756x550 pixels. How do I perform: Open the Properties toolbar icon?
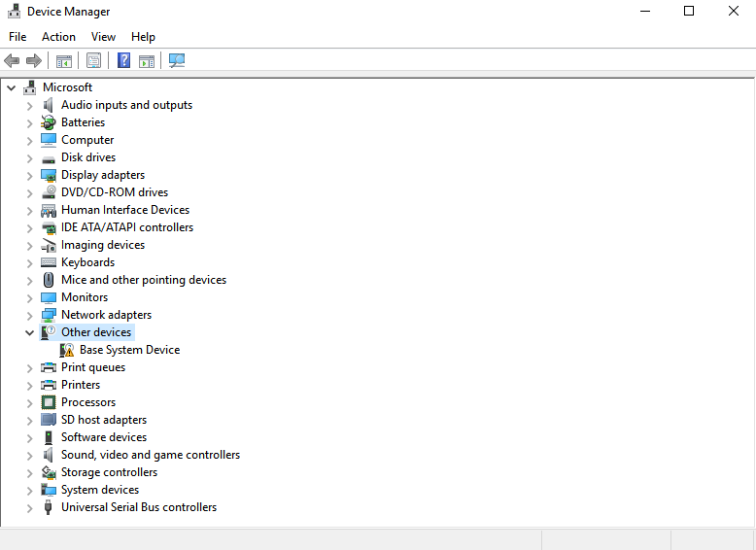point(93,61)
